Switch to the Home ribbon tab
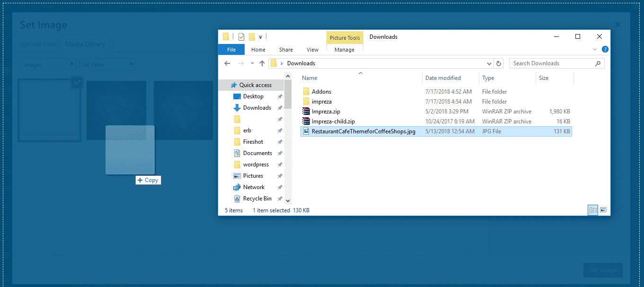 click(258, 50)
